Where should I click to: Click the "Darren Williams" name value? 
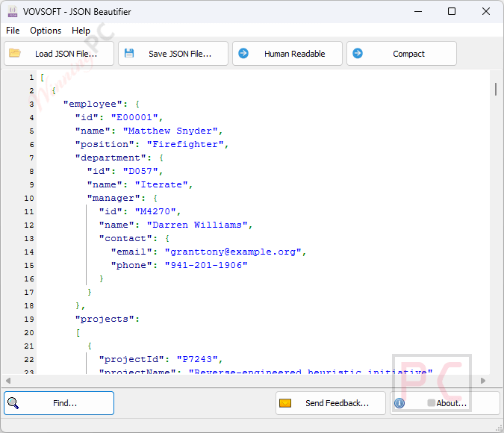coord(197,225)
